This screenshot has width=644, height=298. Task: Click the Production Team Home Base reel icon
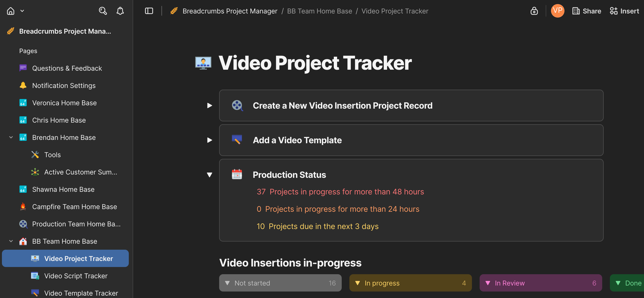coord(23,224)
